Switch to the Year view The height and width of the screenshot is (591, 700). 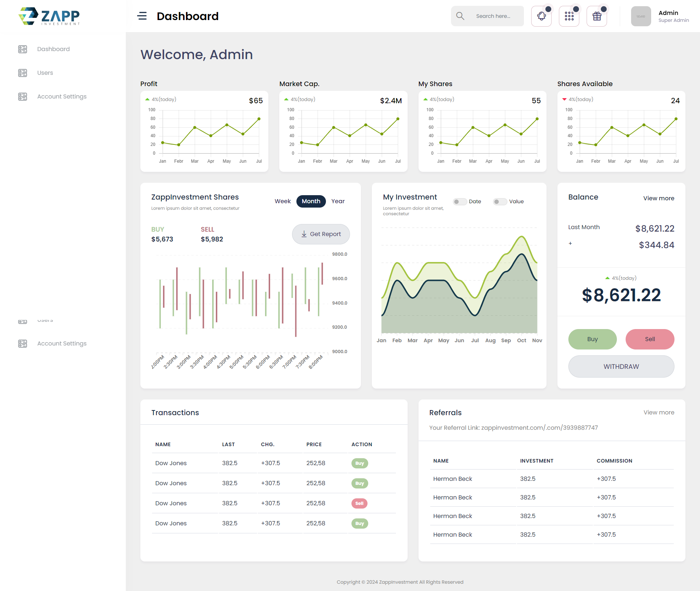tap(338, 201)
